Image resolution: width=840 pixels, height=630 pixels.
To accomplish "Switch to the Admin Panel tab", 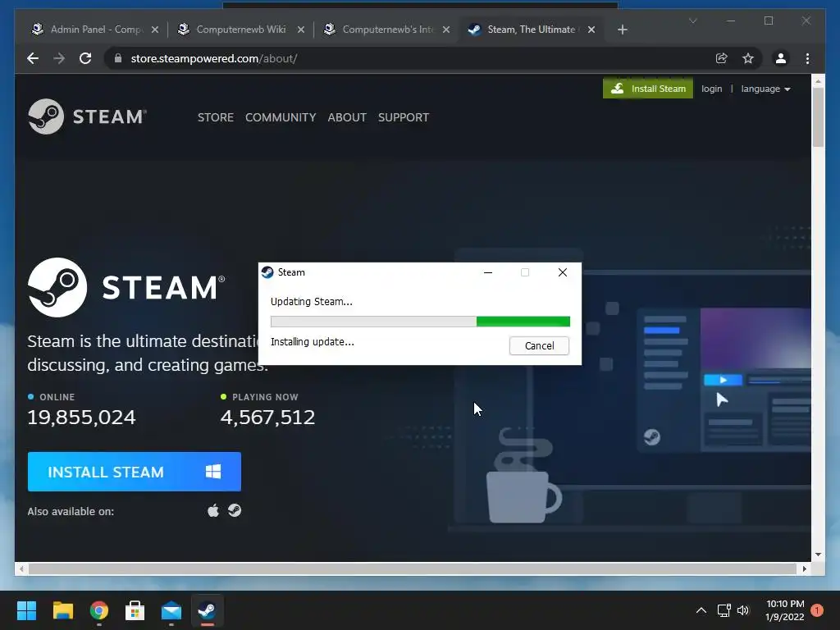I will (95, 30).
